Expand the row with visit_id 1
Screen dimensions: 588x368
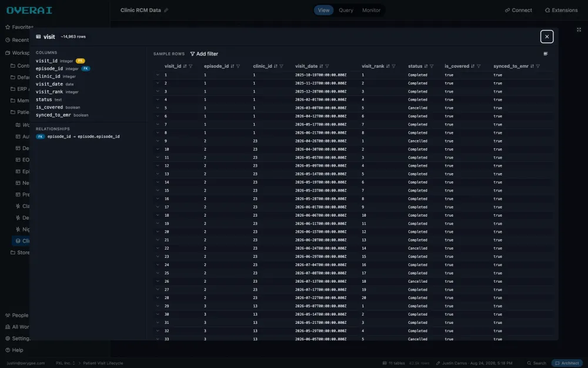158,75
